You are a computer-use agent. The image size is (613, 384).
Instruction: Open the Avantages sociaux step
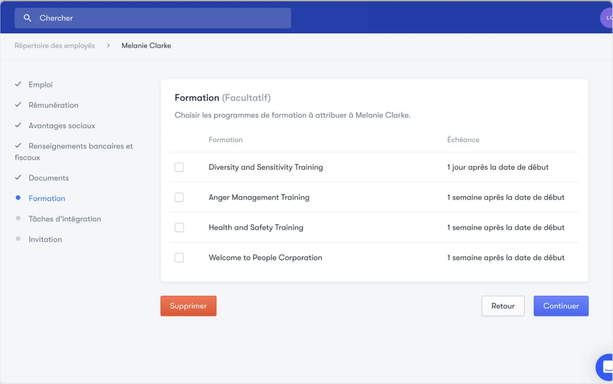click(62, 126)
